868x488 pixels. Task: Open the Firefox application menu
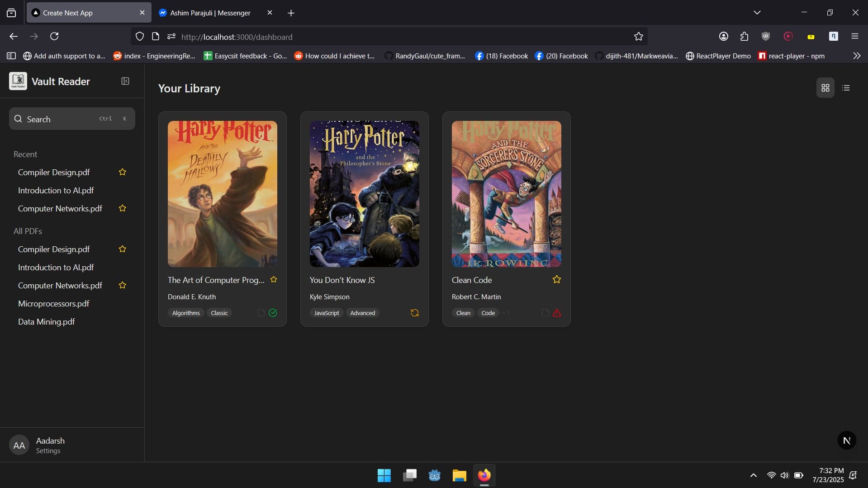pyautogui.click(x=854, y=36)
